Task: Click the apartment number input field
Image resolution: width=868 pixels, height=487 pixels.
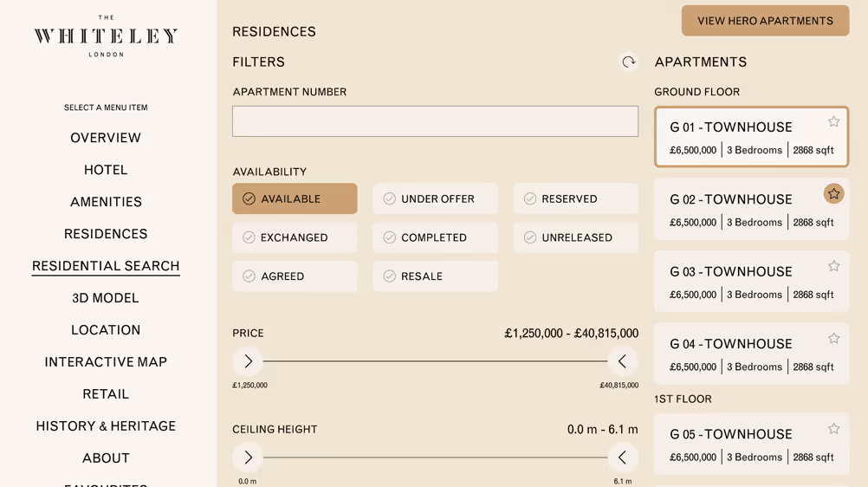Action: click(x=435, y=121)
